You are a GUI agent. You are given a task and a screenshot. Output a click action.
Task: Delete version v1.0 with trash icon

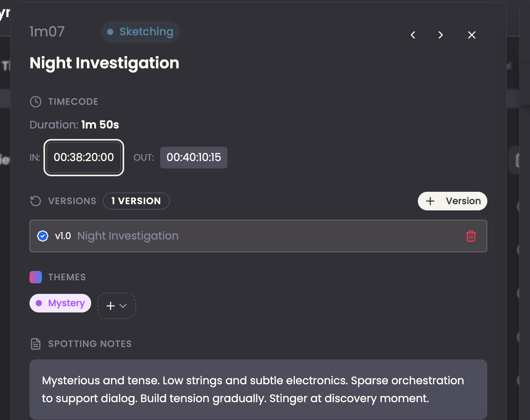(x=471, y=236)
